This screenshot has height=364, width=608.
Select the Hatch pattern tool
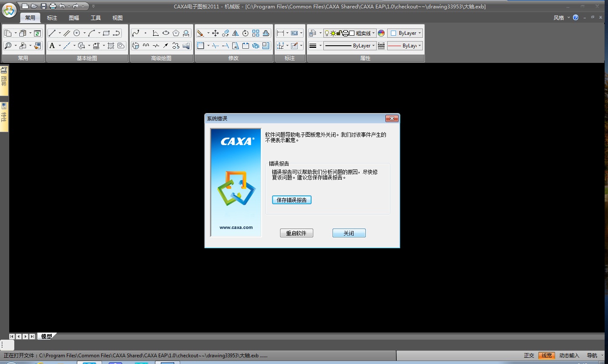[111, 46]
